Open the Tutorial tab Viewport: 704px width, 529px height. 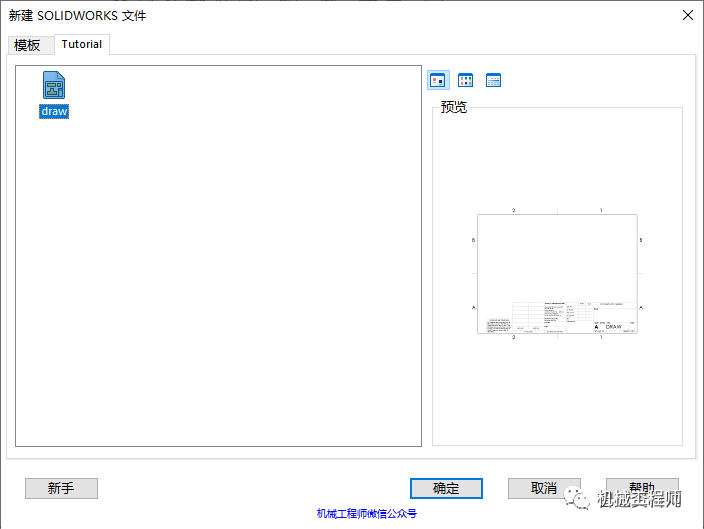82,44
